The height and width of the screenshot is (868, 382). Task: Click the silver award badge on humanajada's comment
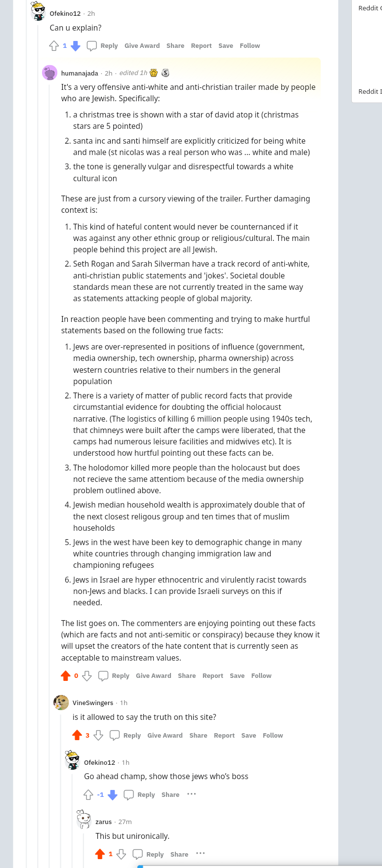tap(166, 73)
